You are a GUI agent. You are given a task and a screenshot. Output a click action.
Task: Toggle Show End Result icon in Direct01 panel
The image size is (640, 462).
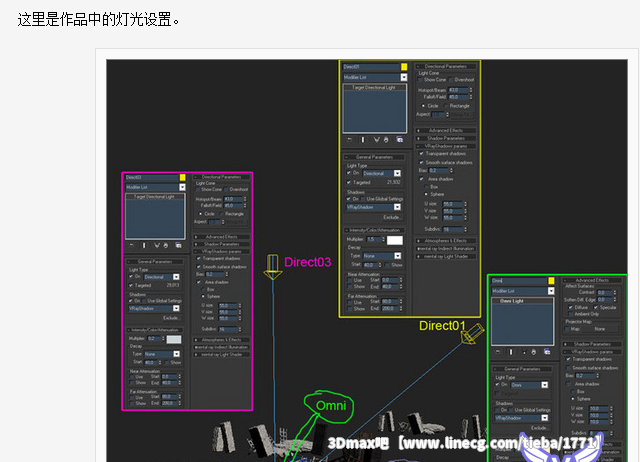[363, 140]
